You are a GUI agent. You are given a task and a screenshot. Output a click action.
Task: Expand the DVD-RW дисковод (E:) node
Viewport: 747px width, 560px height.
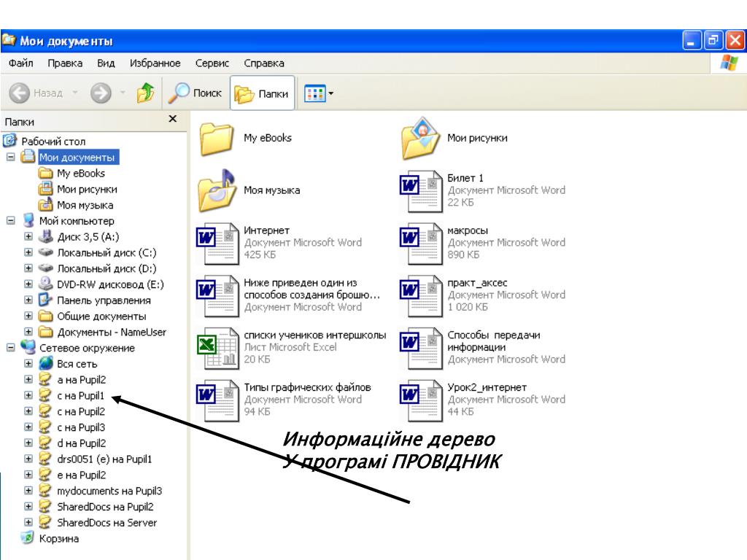[28, 284]
